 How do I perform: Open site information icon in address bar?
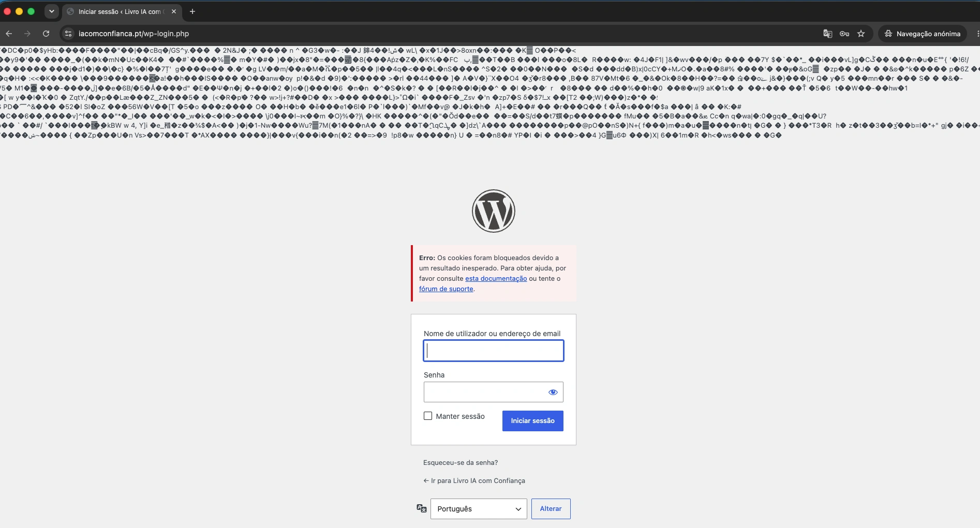[x=68, y=34]
